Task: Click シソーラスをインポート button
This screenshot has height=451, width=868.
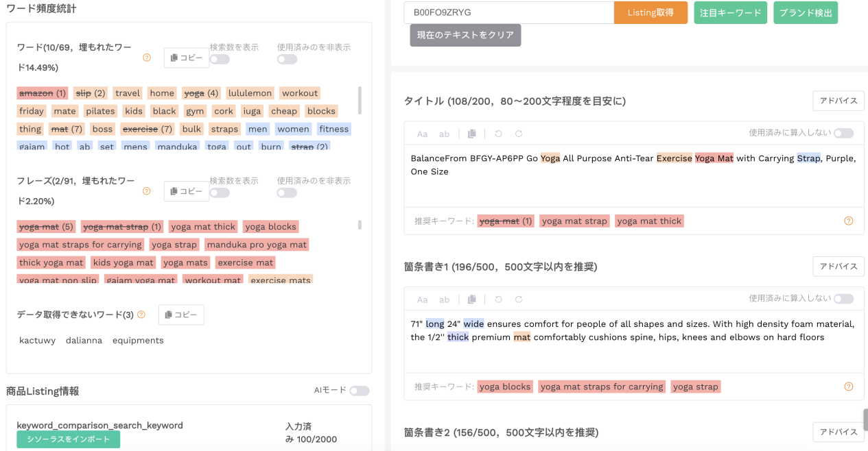Action: click(x=68, y=439)
